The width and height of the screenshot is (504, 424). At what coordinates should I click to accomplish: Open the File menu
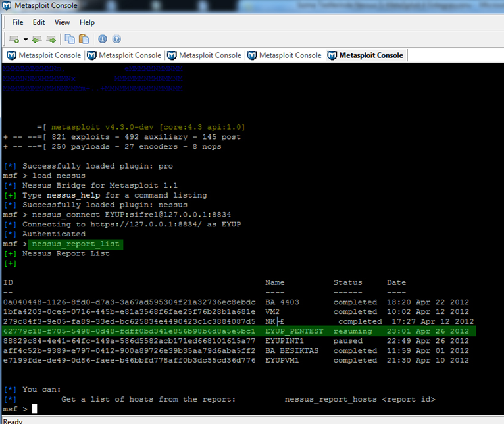point(17,22)
